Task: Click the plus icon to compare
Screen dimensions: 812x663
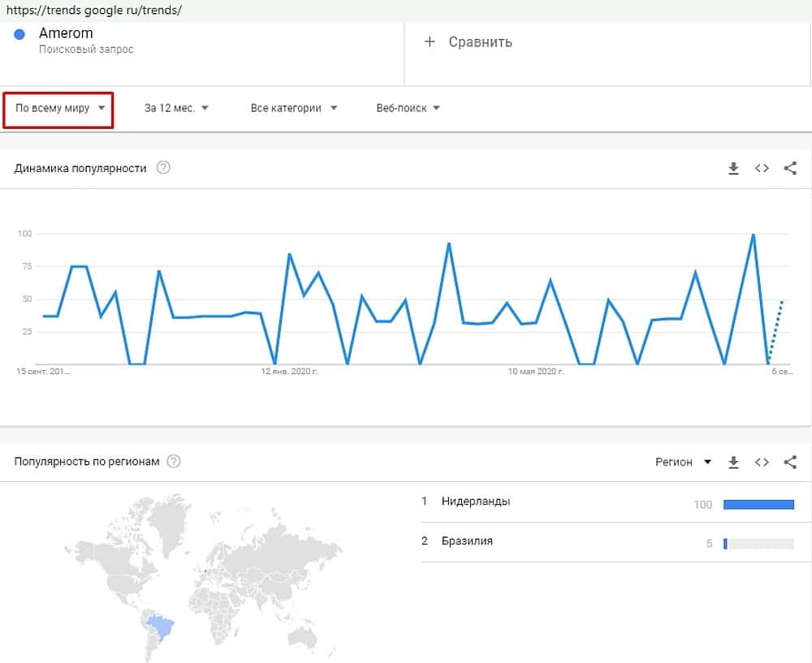Action: 430,41
